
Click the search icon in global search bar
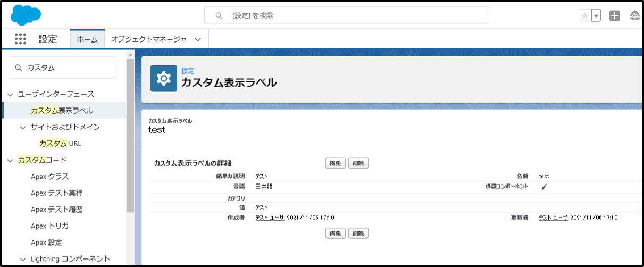pyautogui.click(x=219, y=16)
